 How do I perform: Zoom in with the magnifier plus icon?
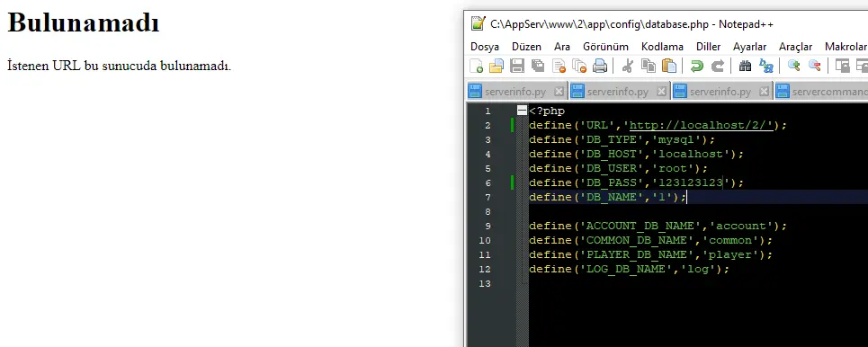(x=794, y=66)
